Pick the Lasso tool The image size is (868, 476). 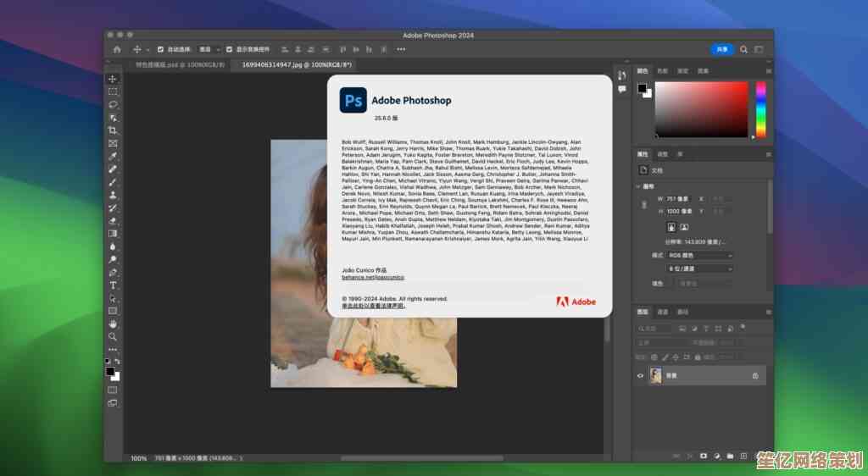pyautogui.click(x=113, y=104)
